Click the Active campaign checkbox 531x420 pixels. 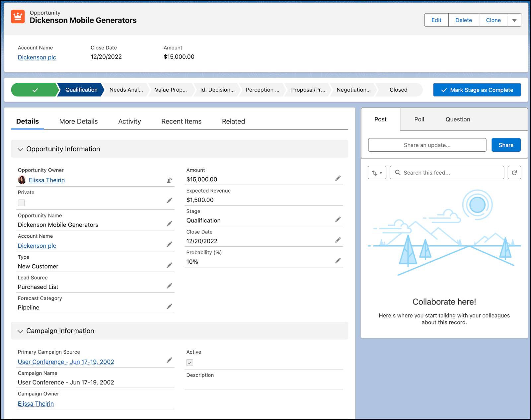pyautogui.click(x=190, y=363)
